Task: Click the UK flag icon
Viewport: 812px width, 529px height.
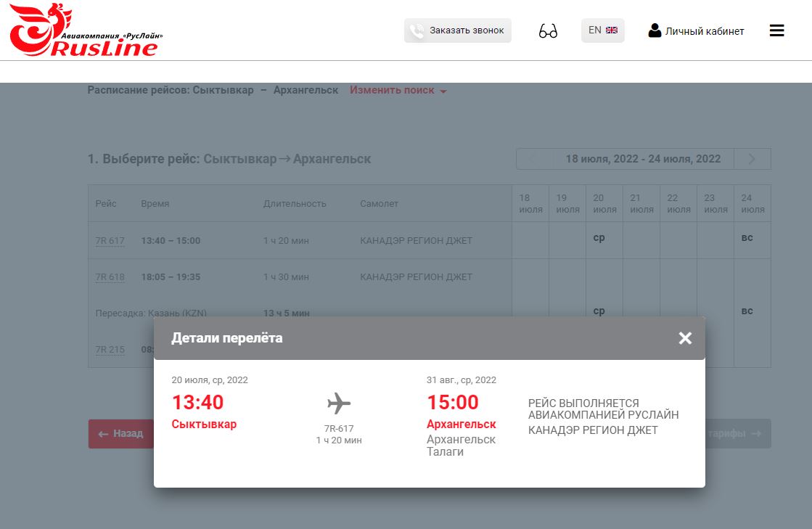Action: click(x=612, y=30)
